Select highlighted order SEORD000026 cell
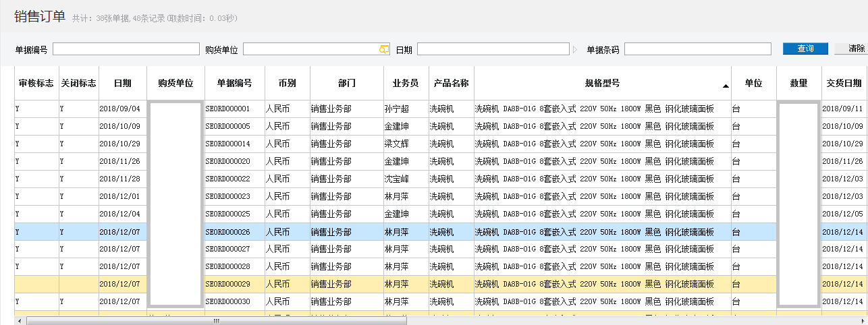This screenshot has height=325, width=868. 234,232
